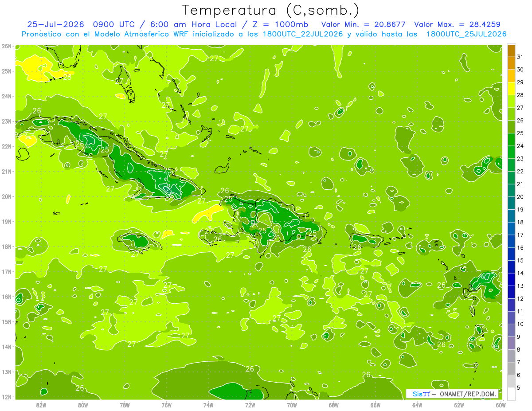The image size is (532, 411).
Task: Click latitude label "12N"
Action: point(6,397)
